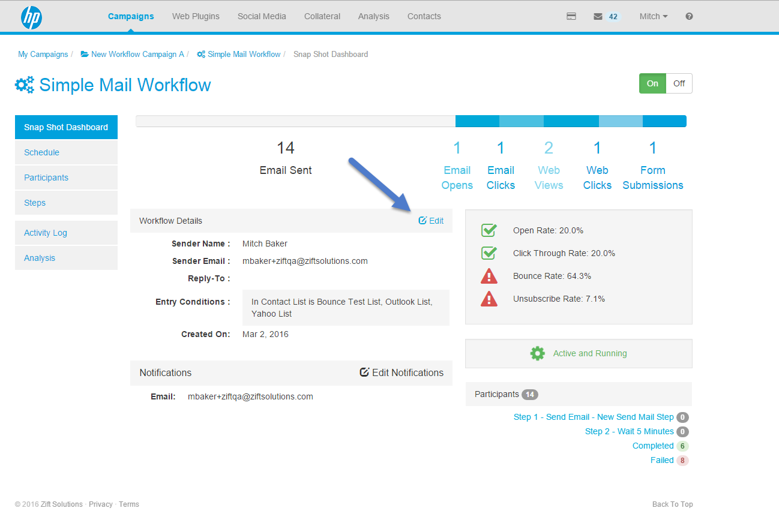This screenshot has height=532, width=779.
Task: Select the Schedule sidebar tab
Action: tap(41, 152)
